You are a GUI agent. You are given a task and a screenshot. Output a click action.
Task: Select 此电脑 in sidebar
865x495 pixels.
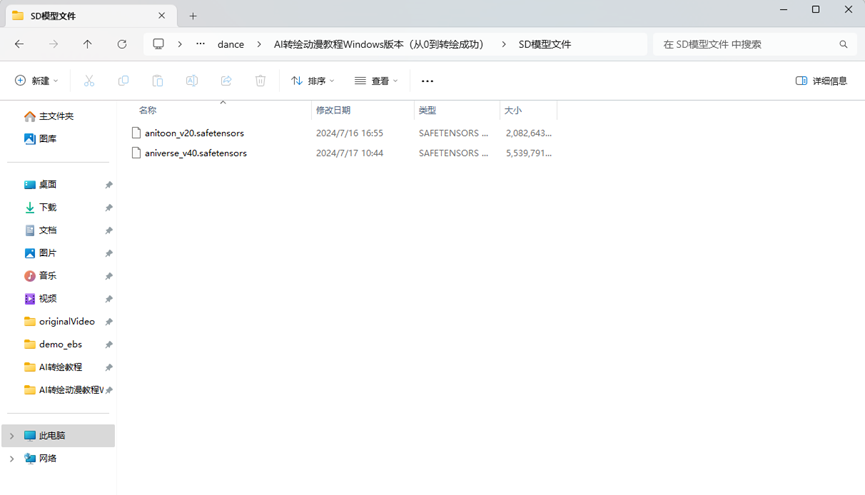(x=58, y=435)
